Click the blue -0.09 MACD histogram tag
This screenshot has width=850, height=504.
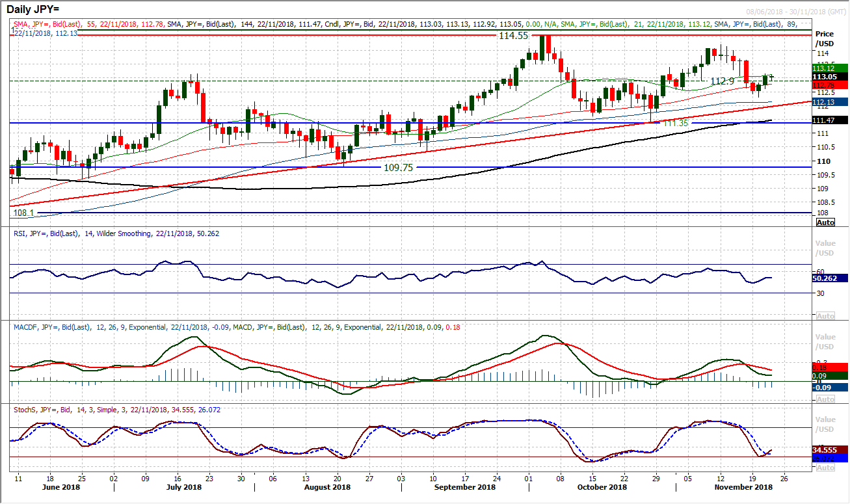(829, 387)
